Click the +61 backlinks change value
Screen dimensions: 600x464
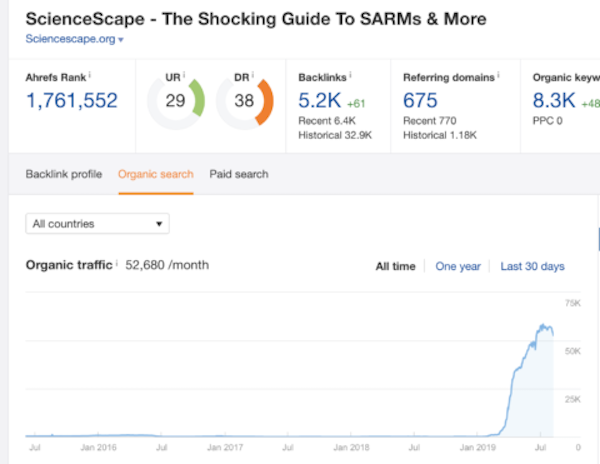pos(356,104)
